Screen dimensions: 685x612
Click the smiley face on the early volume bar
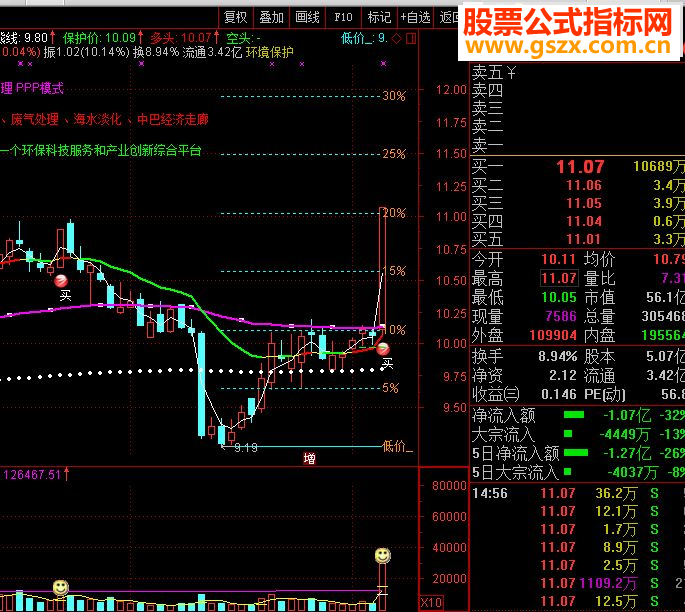(x=61, y=588)
